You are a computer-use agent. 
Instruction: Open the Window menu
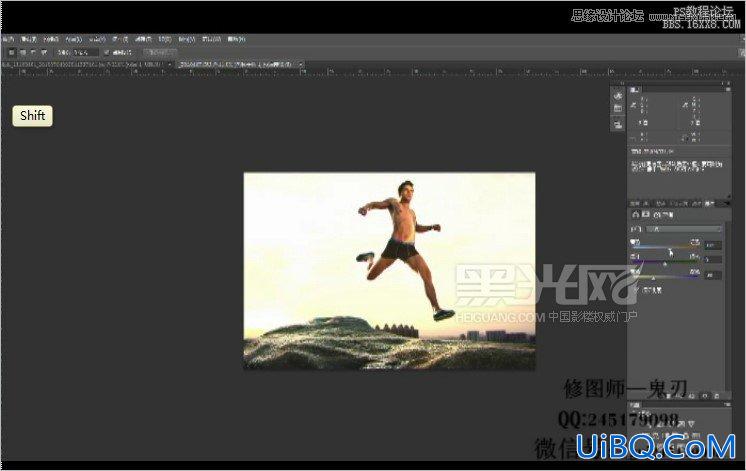(x=211, y=39)
